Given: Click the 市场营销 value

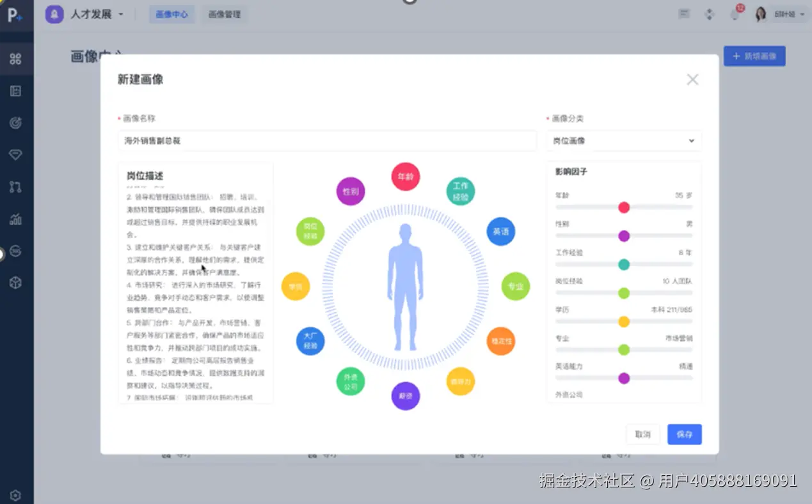Looking at the screenshot, I should point(679,338).
